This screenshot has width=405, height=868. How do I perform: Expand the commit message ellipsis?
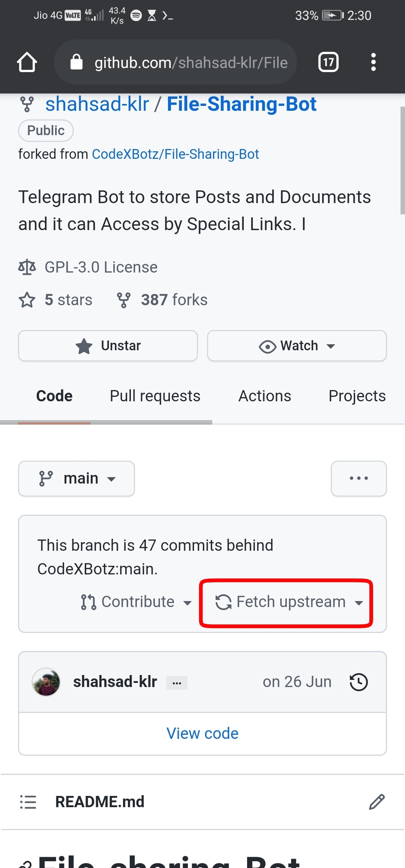177,683
